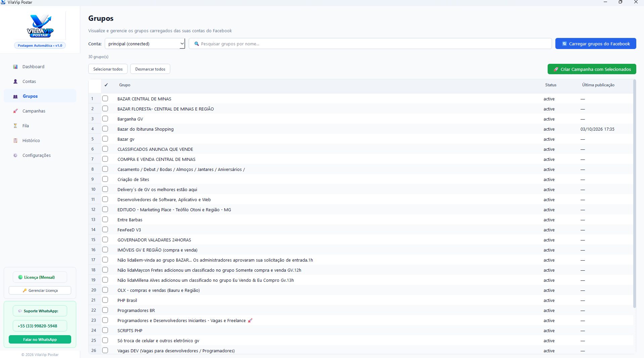Click the key icon on Gerenciar Licença
The width and height of the screenshot is (644, 358).
(x=25, y=290)
